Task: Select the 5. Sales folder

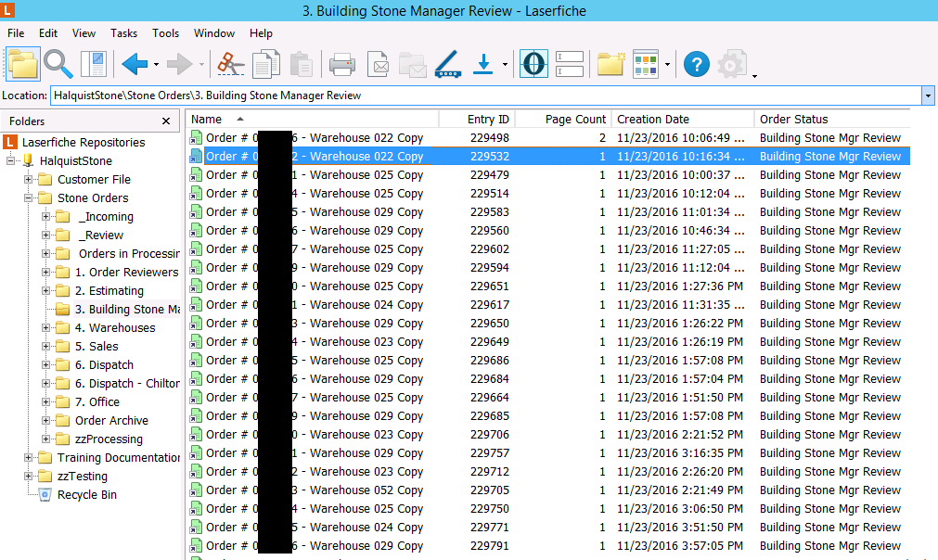Action: pyautogui.click(x=96, y=347)
